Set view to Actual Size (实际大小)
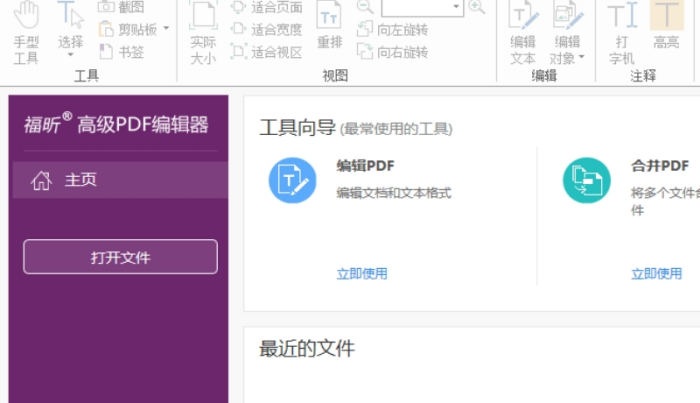The width and height of the screenshot is (700, 403). [x=203, y=32]
